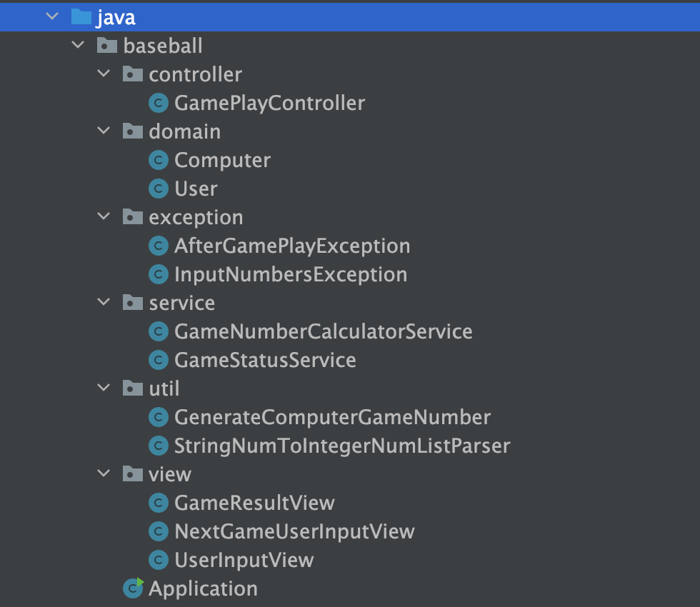
Task: Click the controller package folder icon
Action: point(133,74)
